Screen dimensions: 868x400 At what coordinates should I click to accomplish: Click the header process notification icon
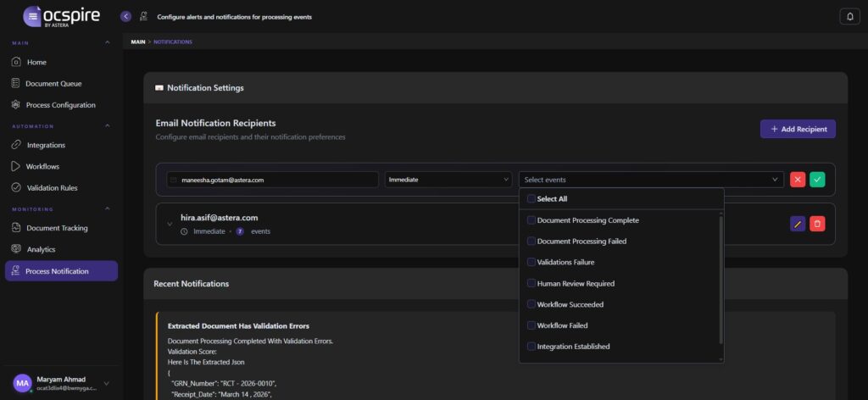coord(143,17)
